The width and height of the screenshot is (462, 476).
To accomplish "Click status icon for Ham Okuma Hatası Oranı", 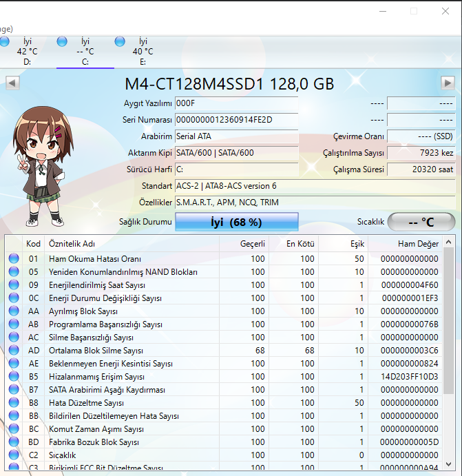I will (x=14, y=259).
